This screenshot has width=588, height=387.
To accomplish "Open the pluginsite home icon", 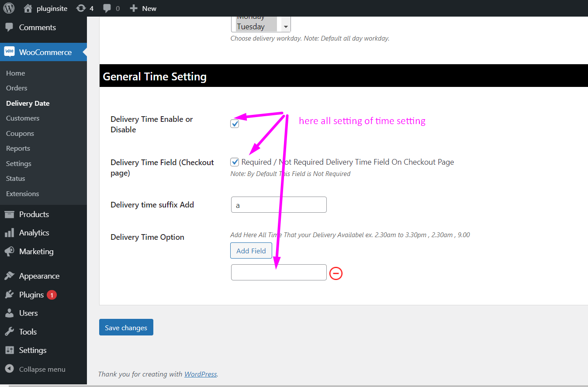I will click(x=28, y=8).
